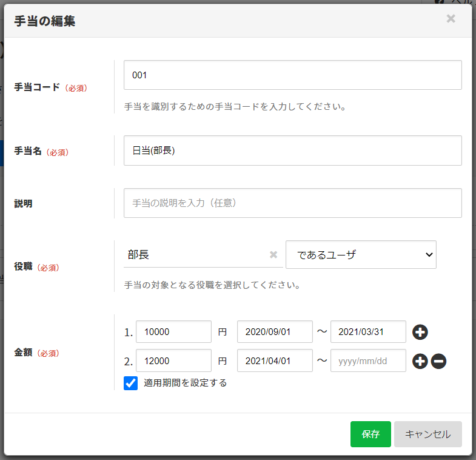The width and height of the screenshot is (476, 460).
Task: Click the plus icon on amount row 2
Action: pos(420,361)
